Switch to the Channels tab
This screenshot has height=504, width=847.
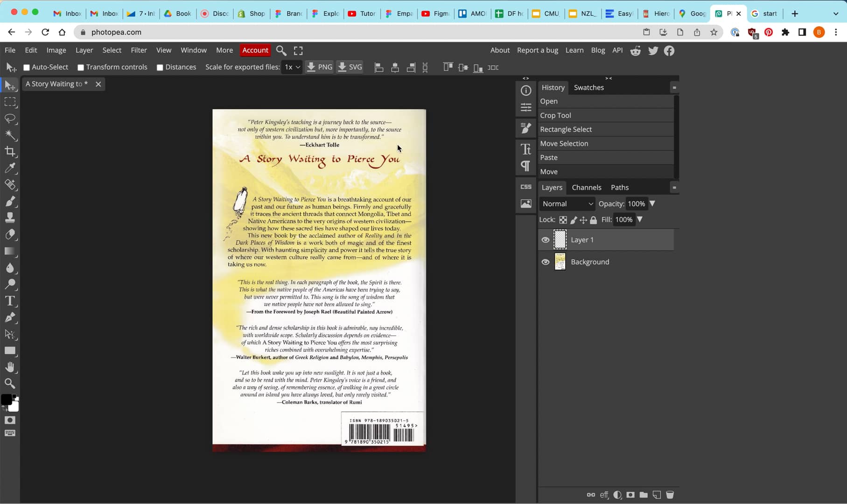click(586, 187)
